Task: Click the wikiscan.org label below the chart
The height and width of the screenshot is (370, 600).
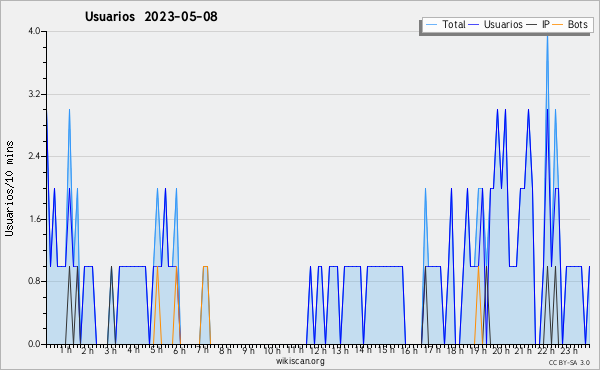Action: point(300,361)
